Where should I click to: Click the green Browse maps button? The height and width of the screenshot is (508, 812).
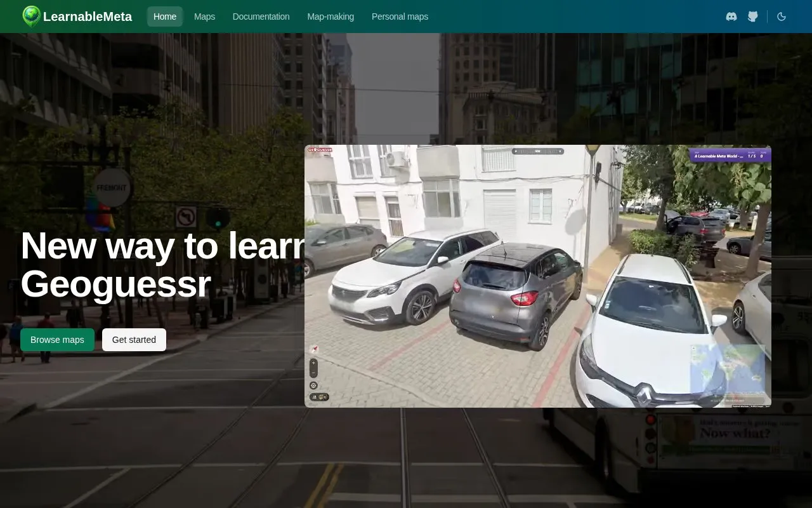click(57, 340)
